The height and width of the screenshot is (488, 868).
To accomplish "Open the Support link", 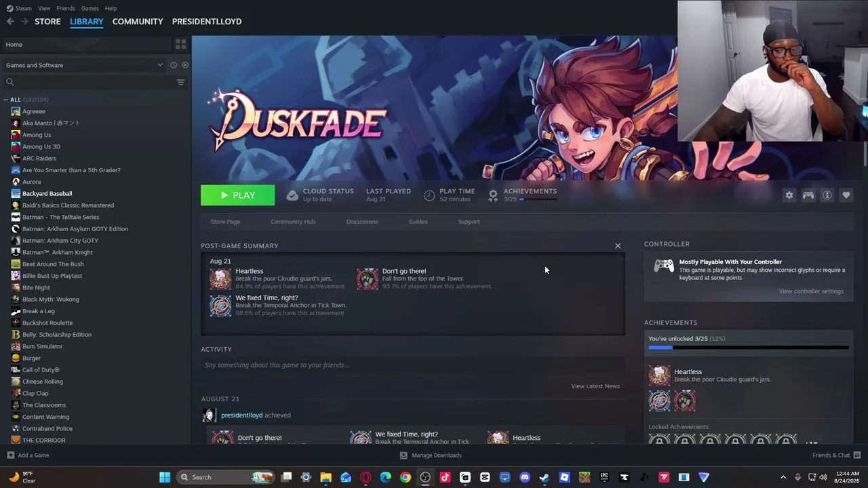I will click(x=469, y=222).
